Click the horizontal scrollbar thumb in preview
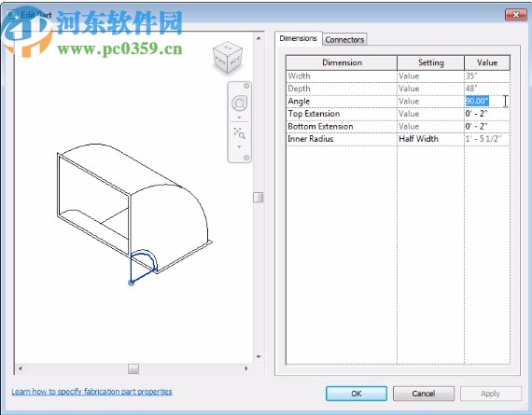 [133, 368]
